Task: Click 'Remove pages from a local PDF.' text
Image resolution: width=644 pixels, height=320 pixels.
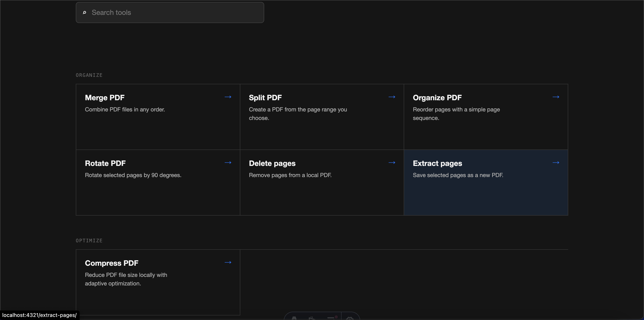Action: point(290,175)
